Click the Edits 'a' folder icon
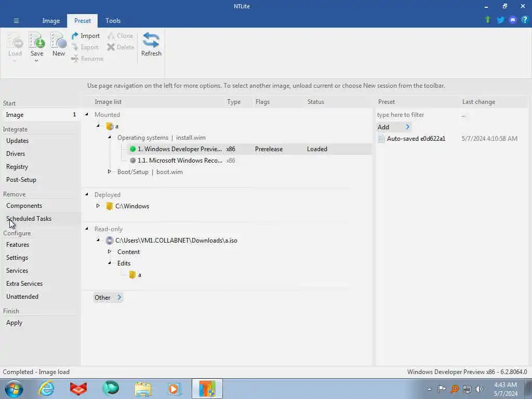Screen dimensions: 532x399 tap(132, 275)
